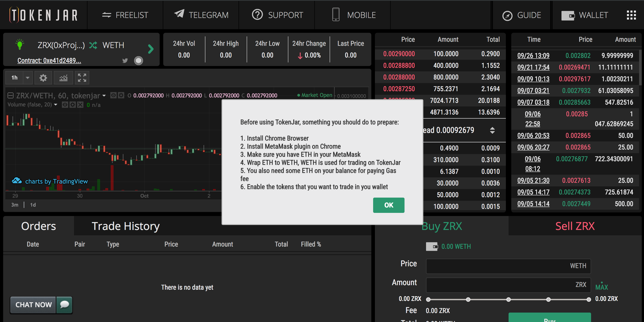This screenshot has width=644, height=322.
Task: Open the MOBILE page
Action: [354, 15]
